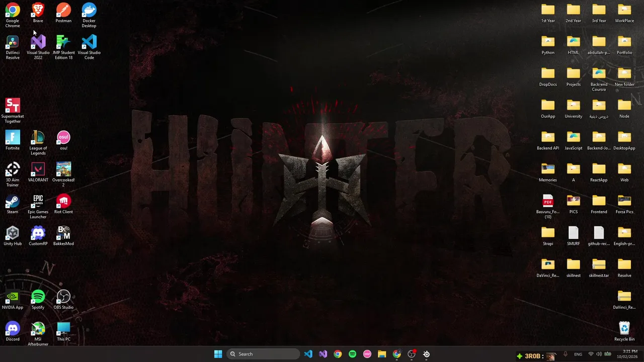Screen dimensions: 644x362
Task: Click the League of Legends icon
Action: pyautogui.click(x=38, y=143)
